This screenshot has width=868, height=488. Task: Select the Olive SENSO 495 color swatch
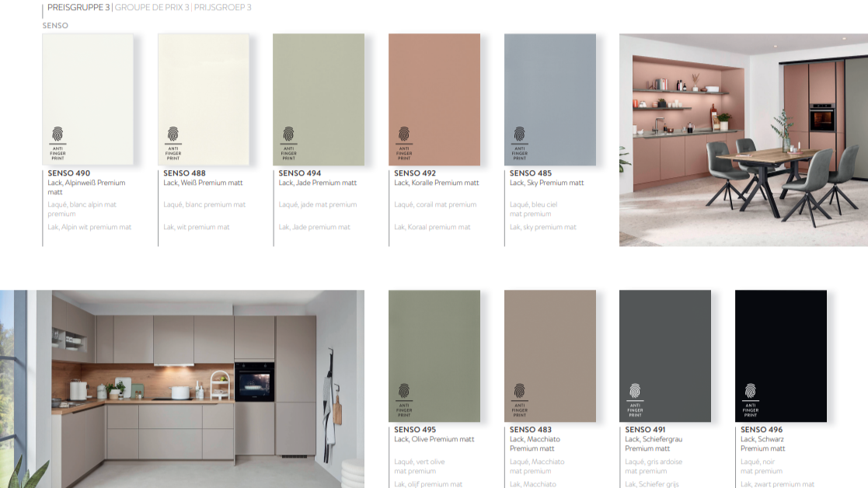point(434,356)
